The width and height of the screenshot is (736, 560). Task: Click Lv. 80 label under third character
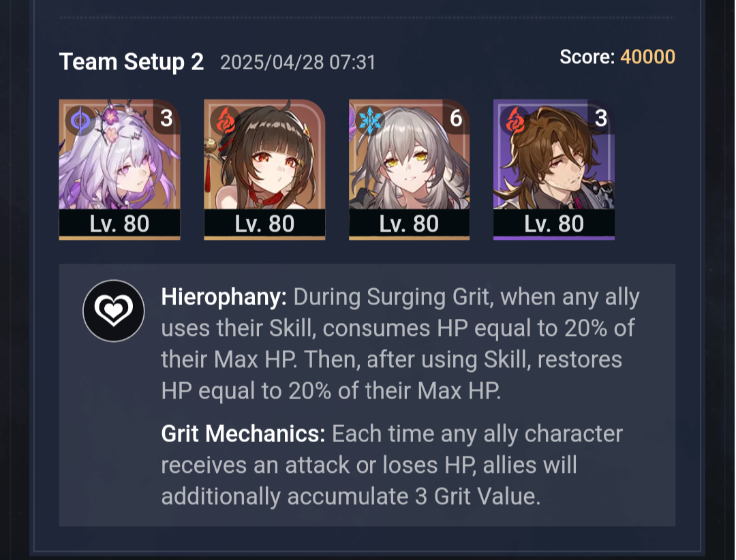(410, 223)
